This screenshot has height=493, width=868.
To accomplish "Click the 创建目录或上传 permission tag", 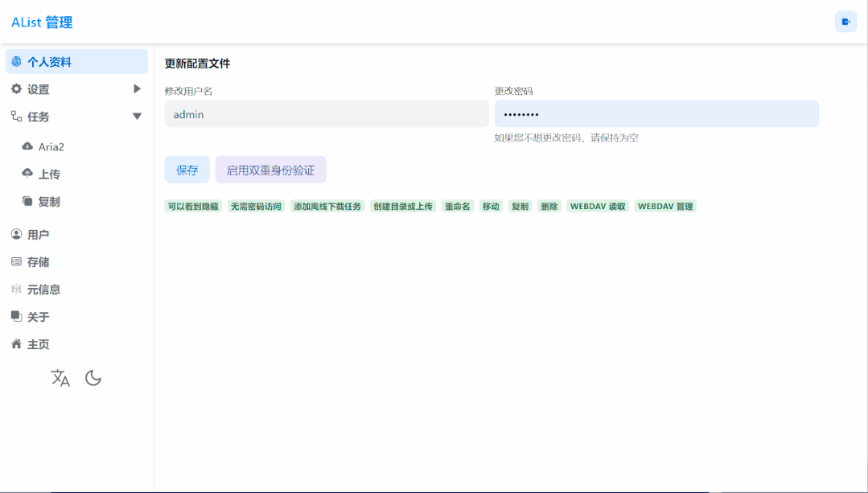I will pos(403,207).
